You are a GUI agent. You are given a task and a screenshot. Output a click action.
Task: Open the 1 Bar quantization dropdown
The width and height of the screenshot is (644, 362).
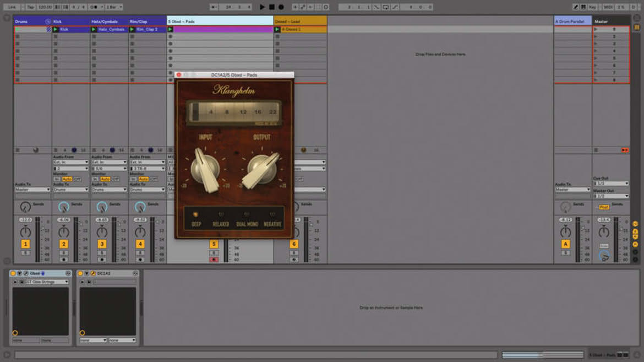coord(114,7)
